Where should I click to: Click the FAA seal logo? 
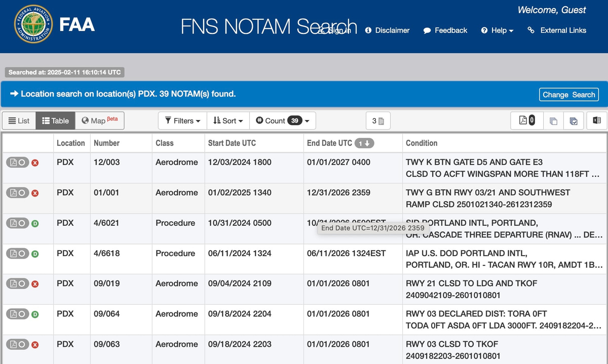[33, 25]
